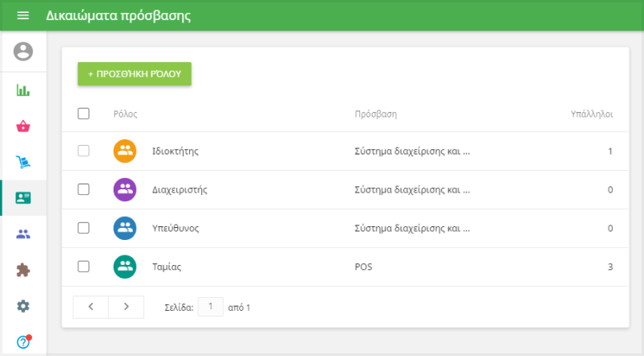Select the Ταμίας role checkbox
Screen dimensions: 644x356
84,267
